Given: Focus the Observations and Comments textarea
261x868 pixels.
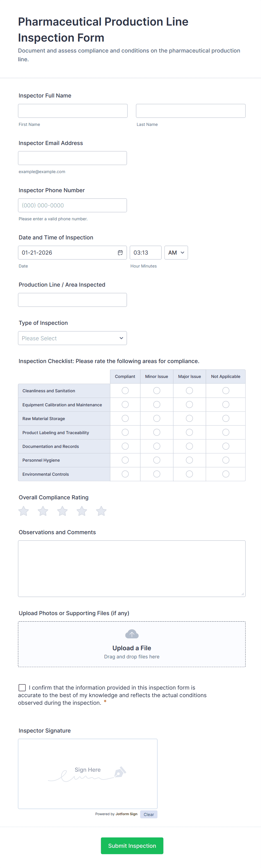Looking at the screenshot, I should tap(132, 568).
